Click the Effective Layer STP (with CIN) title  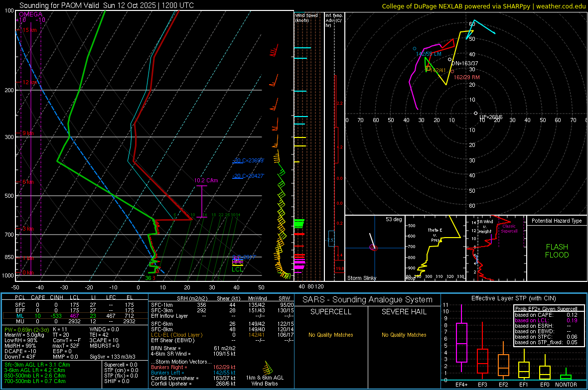coord(513,298)
